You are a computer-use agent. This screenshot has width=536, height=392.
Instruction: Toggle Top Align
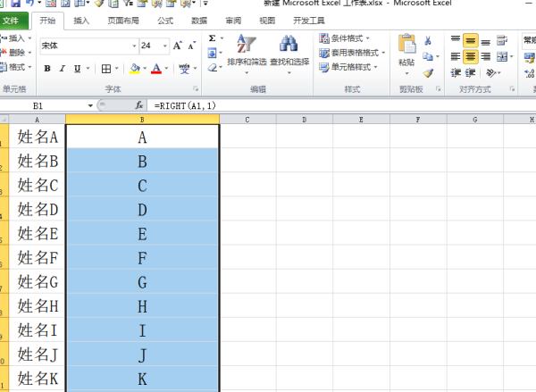(x=456, y=40)
